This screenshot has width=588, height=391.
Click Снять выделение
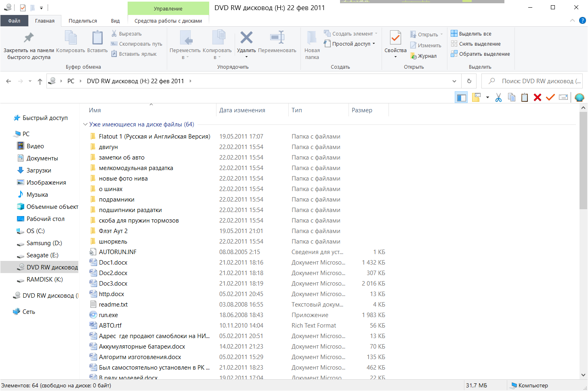pyautogui.click(x=476, y=44)
